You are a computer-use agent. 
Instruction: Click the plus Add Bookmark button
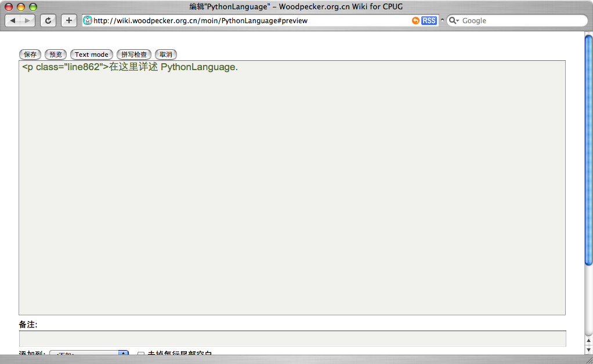point(68,20)
